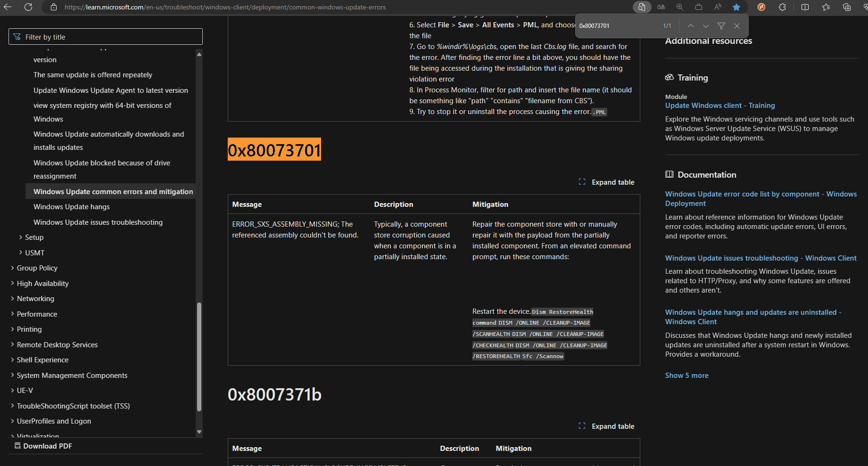Open the shopping briefcase icon in address bar

699,7
